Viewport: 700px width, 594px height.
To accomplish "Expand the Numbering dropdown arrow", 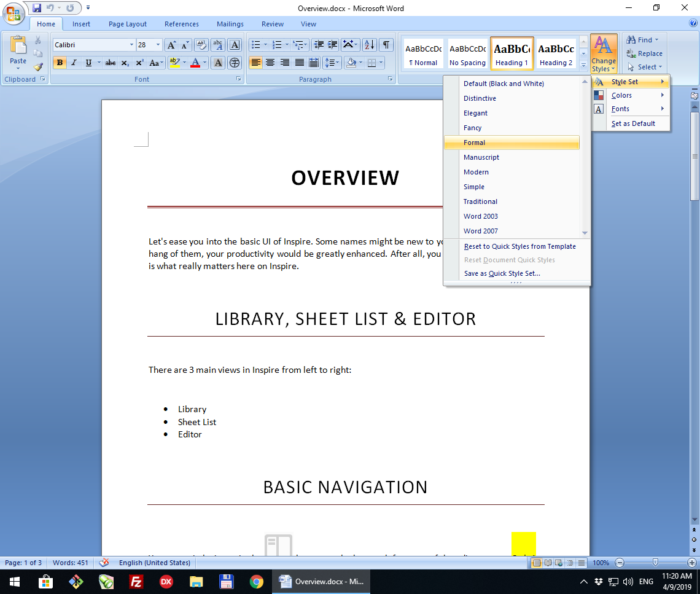I will tap(287, 45).
